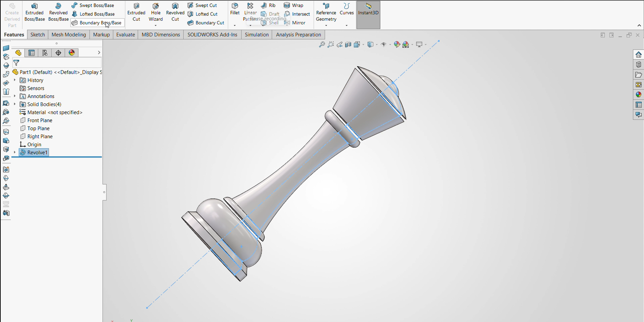This screenshot has height=322, width=644.
Task: Open the Curves dropdown arrow
Action: 347,25
